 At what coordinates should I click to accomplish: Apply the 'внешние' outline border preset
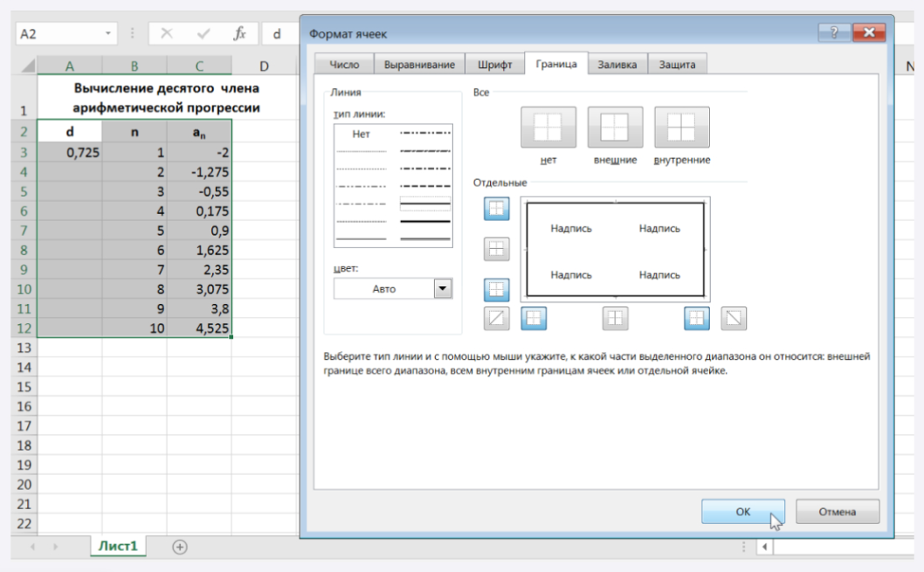click(x=615, y=127)
